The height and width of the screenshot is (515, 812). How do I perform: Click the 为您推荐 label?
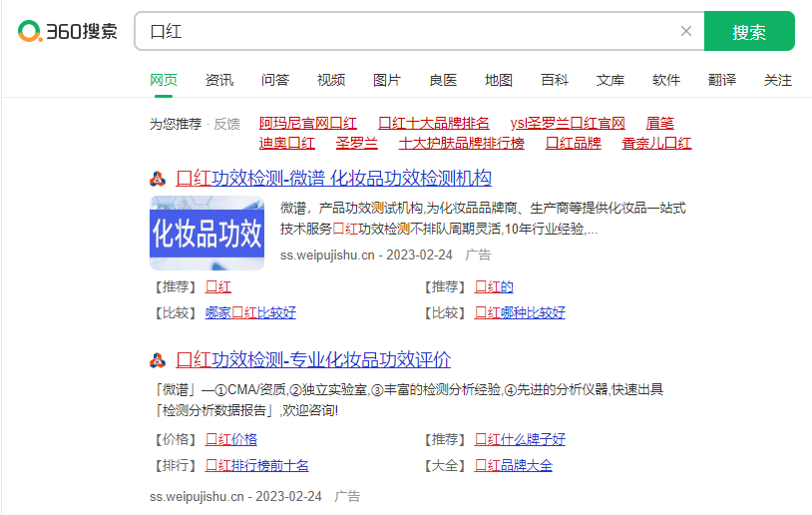tap(176, 124)
